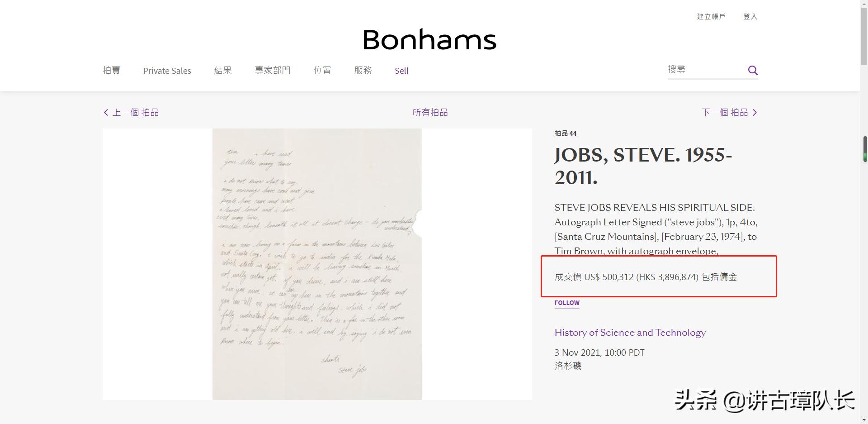View 所有拍品 all lots
Screen dimensions: 868x424
tap(430, 112)
